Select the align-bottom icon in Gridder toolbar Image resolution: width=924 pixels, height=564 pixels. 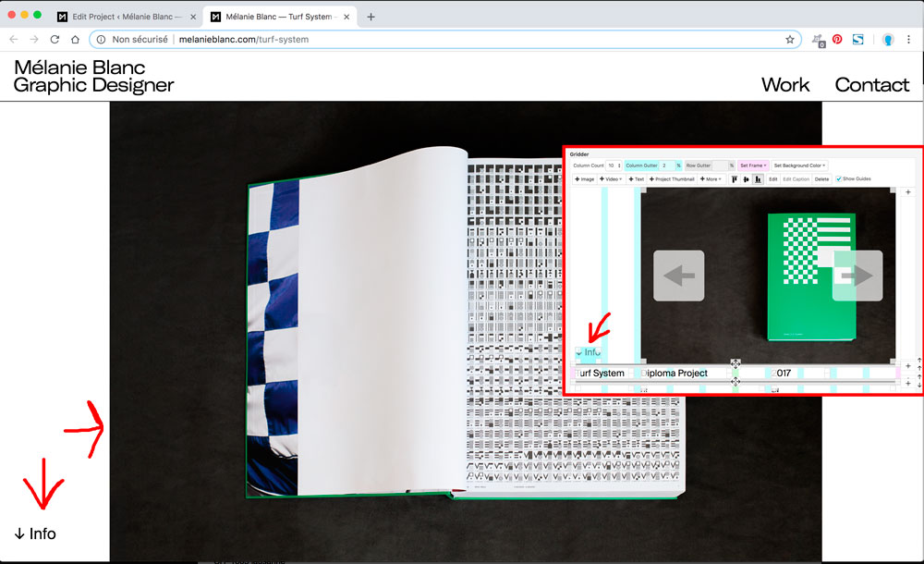[759, 179]
